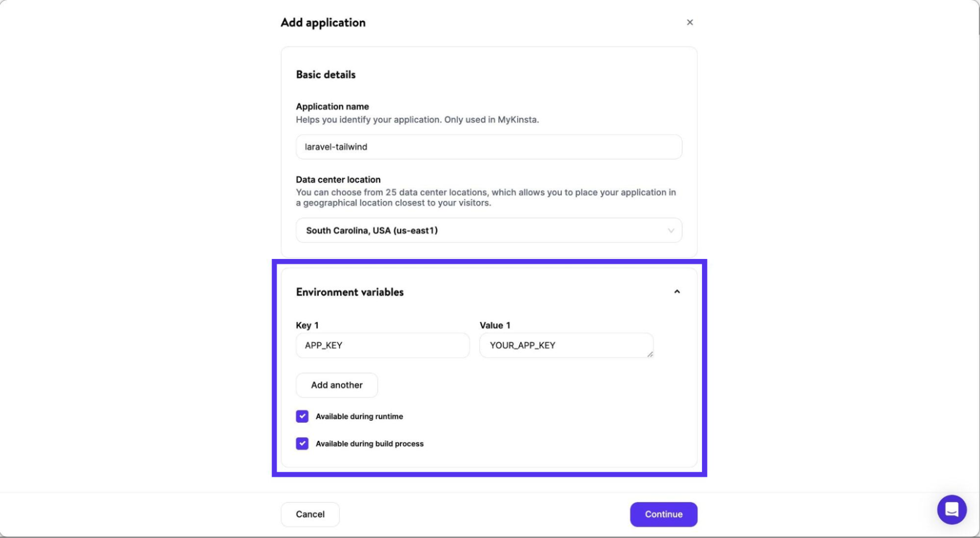Screen dimensions: 980x538
Task: Click the resize handle on Value 1 textarea
Action: tap(650, 354)
